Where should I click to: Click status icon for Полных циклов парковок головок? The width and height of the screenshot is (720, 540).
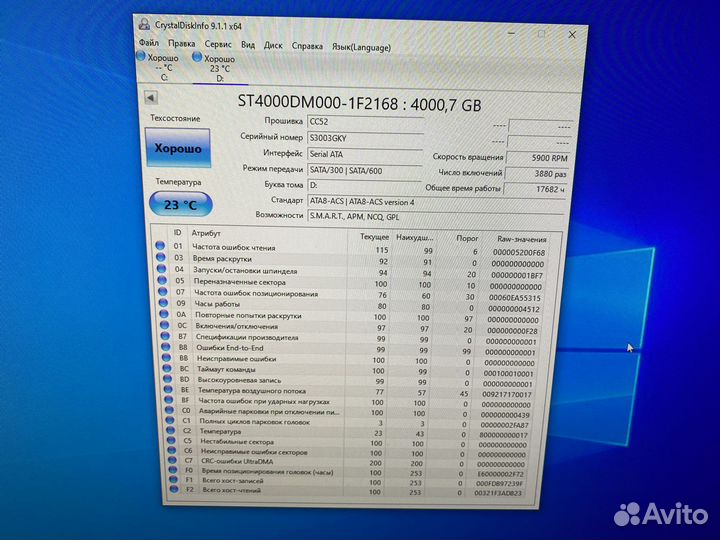(x=170, y=421)
